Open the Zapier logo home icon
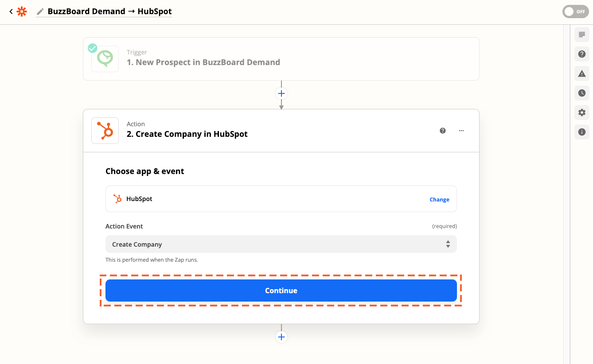This screenshot has height=364, width=593. (x=22, y=12)
